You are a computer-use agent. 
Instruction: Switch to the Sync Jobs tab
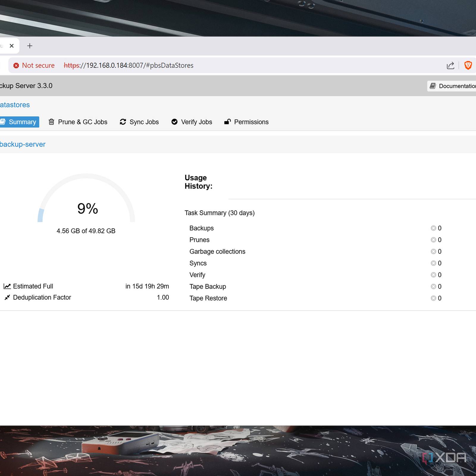coord(139,122)
